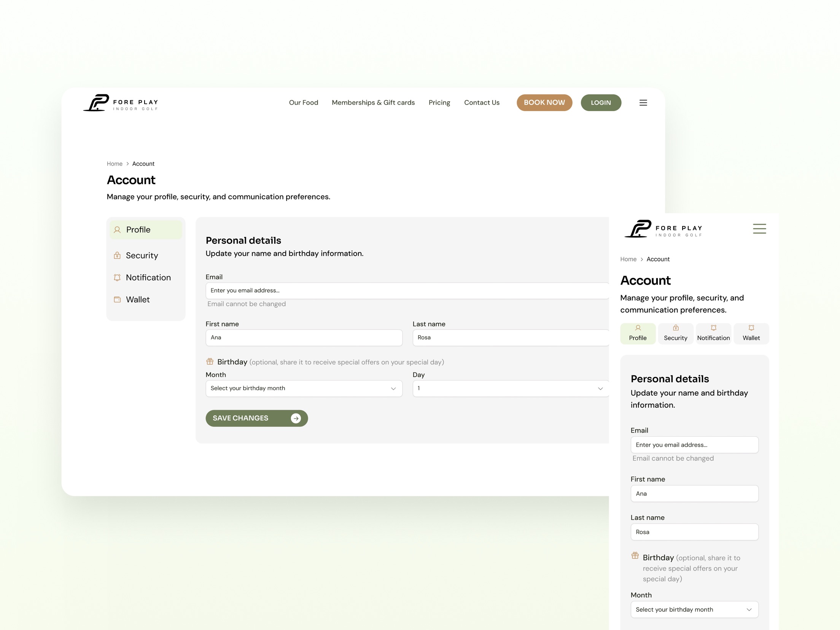The height and width of the screenshot is (630, 840).
Task: Focus the desktop Email input field
Action: pos(407,291)
